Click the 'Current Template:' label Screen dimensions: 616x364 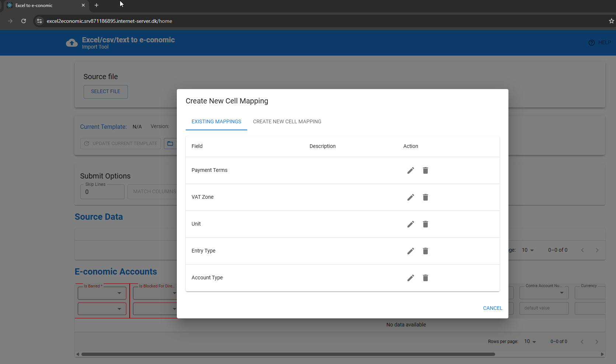[104, 127]
